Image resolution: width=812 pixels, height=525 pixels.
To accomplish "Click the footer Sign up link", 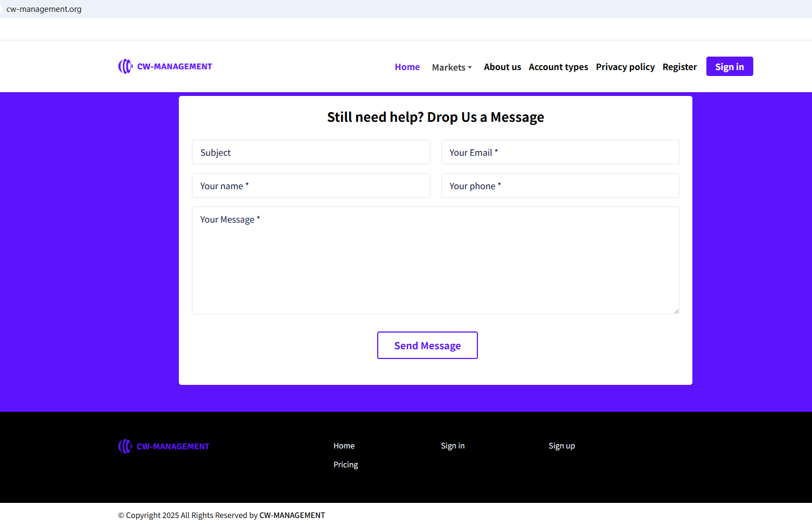I will coord(561,446).
